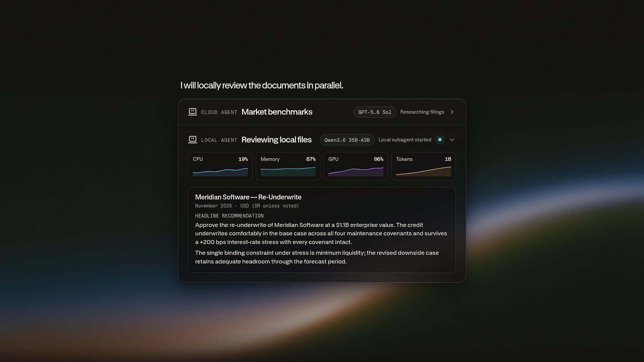Click the Local subagent started status
Screen dimensions: 644x362
pyautogui.click(x=405, y=140)
